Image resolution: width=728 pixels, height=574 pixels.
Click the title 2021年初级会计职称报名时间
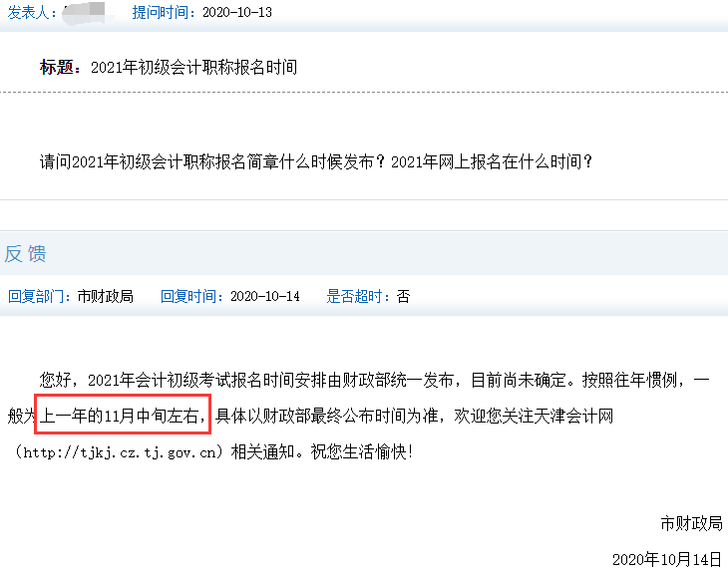194,68
